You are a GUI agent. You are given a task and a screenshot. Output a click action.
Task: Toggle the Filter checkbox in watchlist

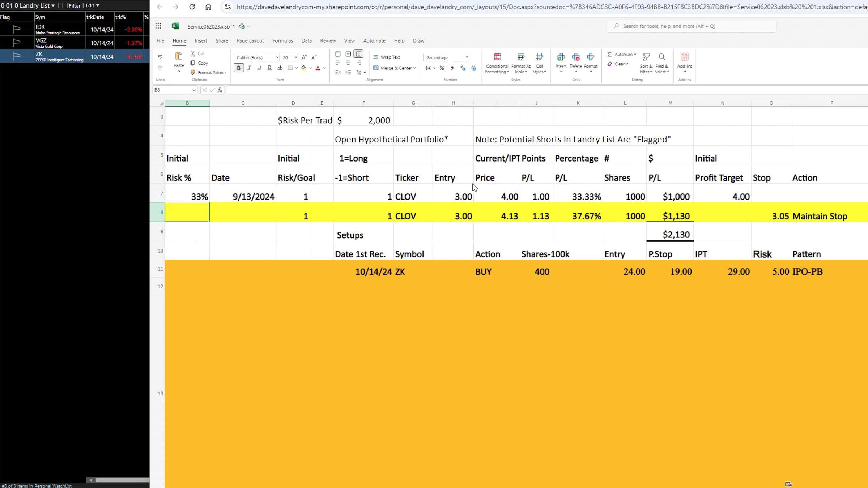[65, 5]
